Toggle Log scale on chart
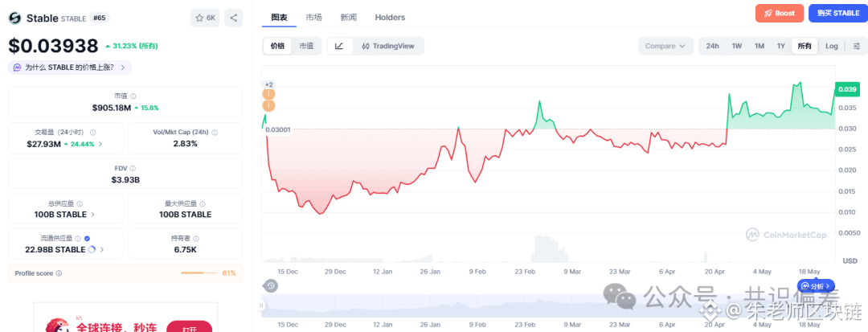Image resolution: width=868 pixels, height=332 pixels. [x=832, y=46]
